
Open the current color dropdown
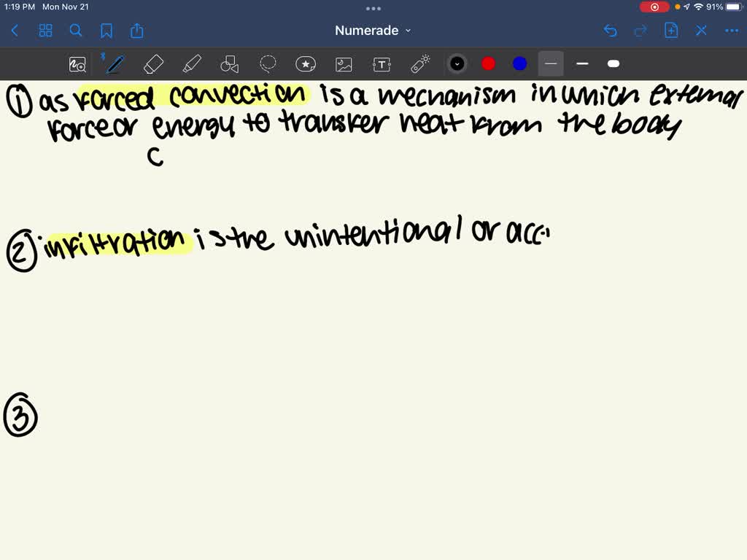pyautogui.click(x=457, y=63)
